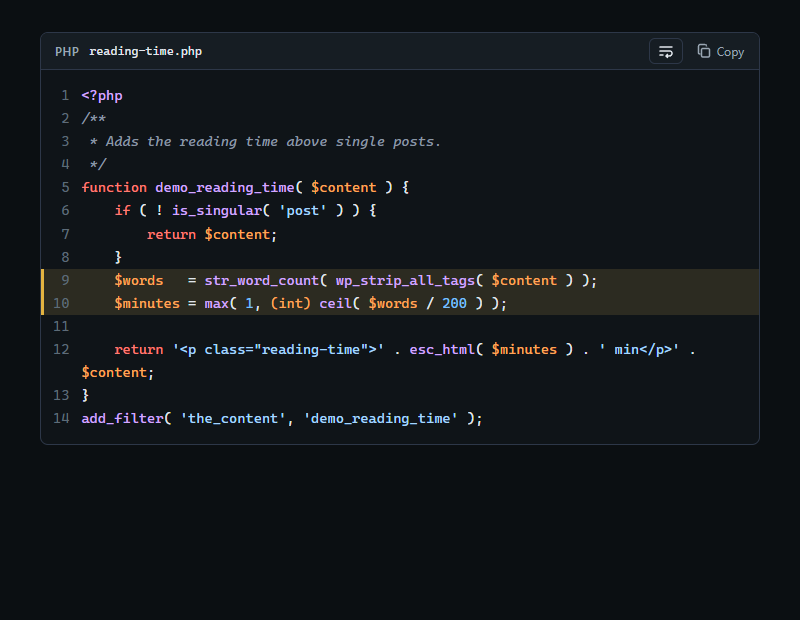Click the if keyword on line 6
Screen dimensions: 800x620
(x=122, y=210)
